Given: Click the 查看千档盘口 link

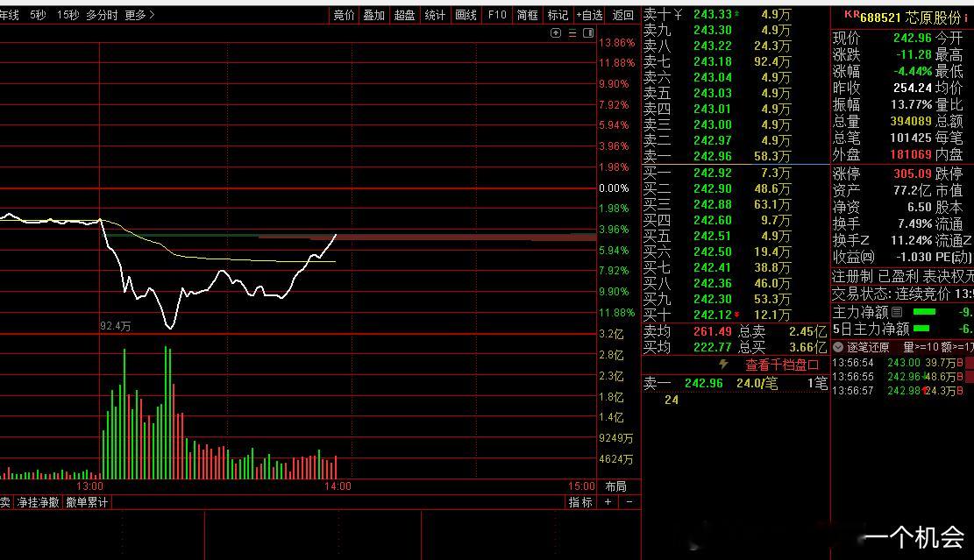Looking at the screenshot, I should 781,365.
